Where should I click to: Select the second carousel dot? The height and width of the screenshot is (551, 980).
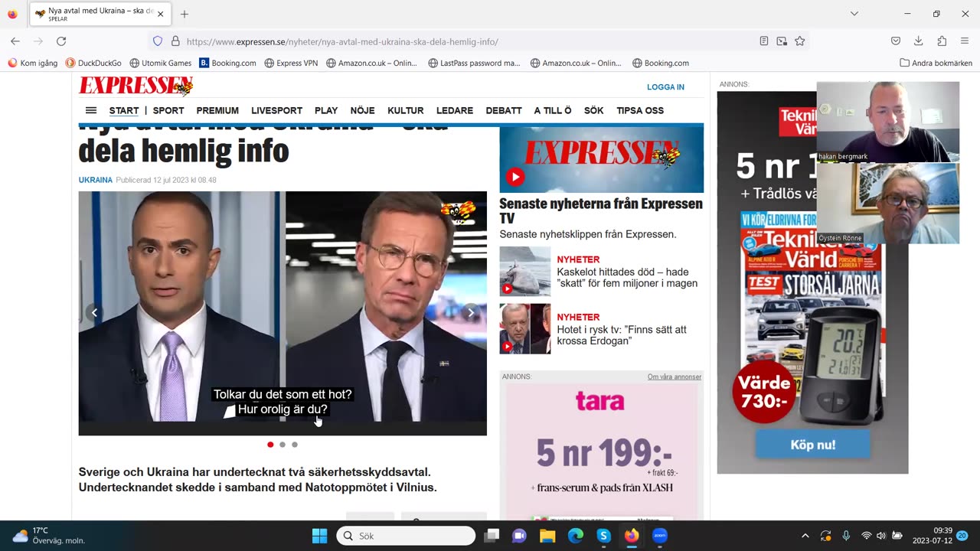[x=283, y=445]
